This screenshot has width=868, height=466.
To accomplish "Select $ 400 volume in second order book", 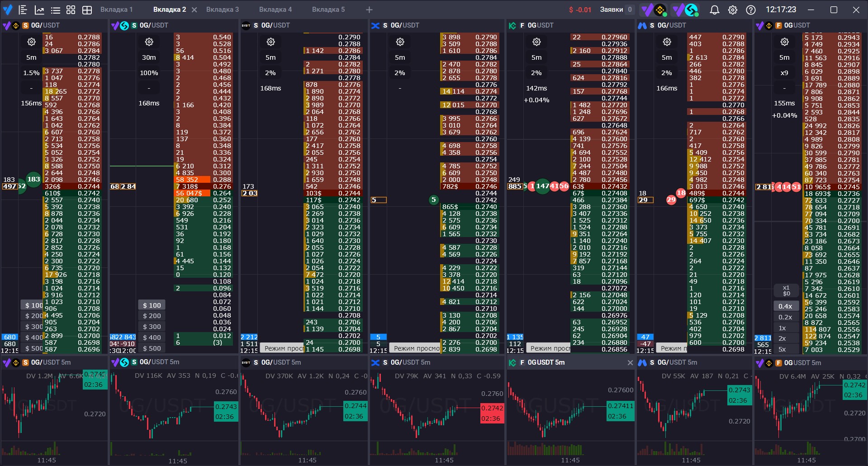I will [x=152, y=338].
